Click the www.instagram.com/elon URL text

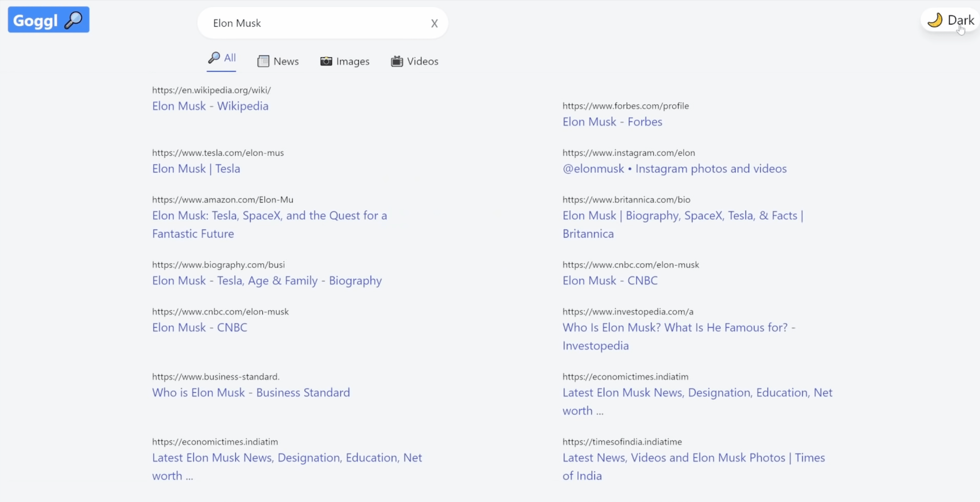pos(629,153)
